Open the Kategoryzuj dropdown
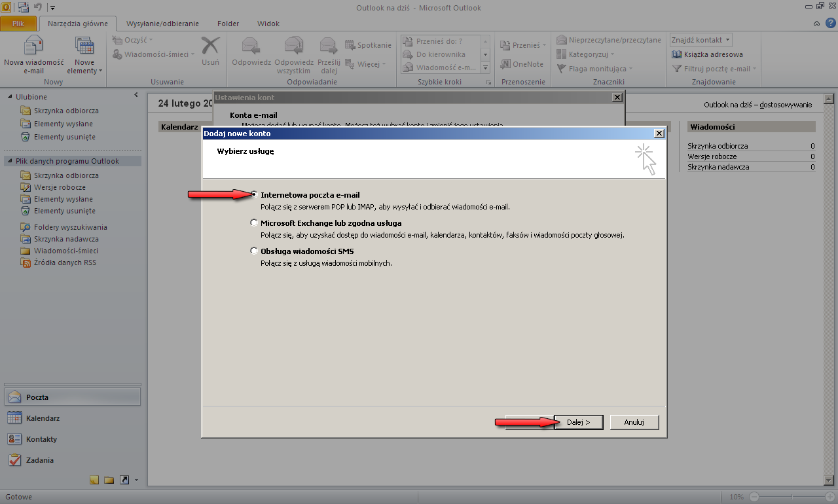This screenshot has height=504, width=838. click(x=586, y=54)
